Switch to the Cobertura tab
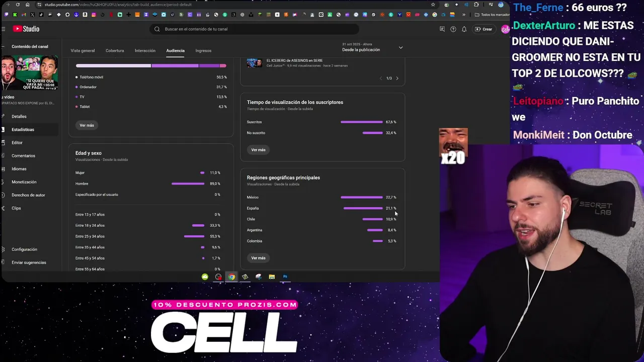Screen dimensions: 644x362 coord(115,51)
